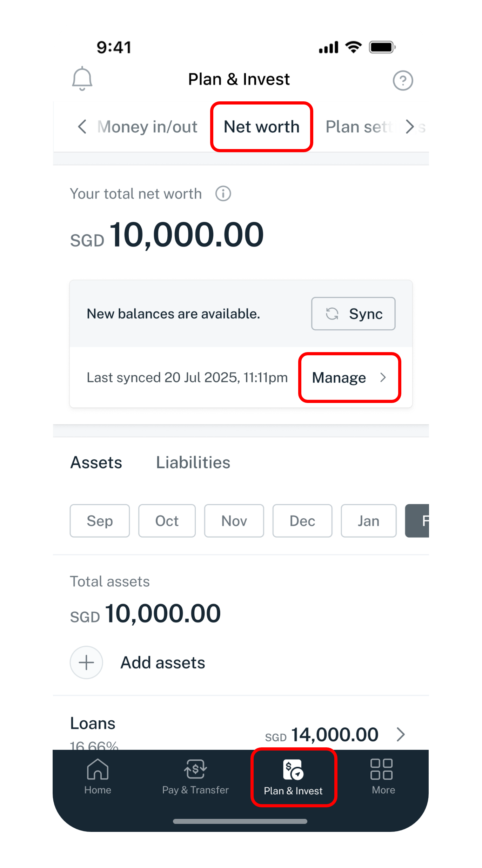
Task: Select the Jan month chip
Action: [369, 521]
